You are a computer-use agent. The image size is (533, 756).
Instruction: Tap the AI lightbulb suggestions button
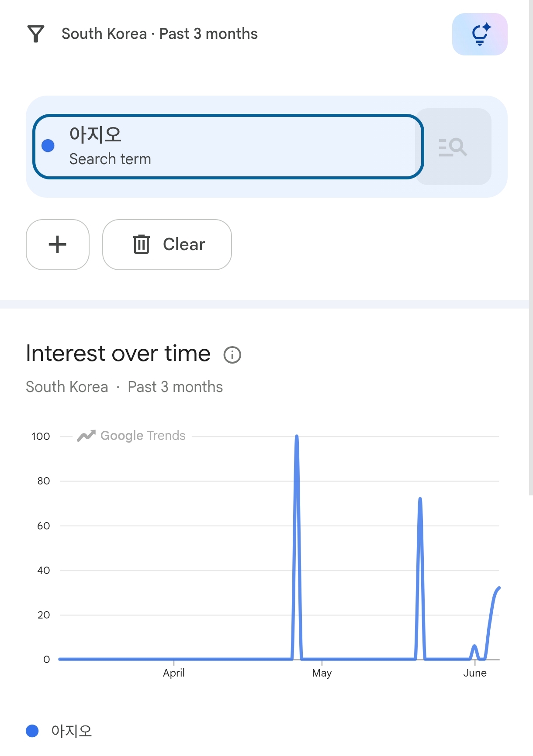(x=480, y=34)
